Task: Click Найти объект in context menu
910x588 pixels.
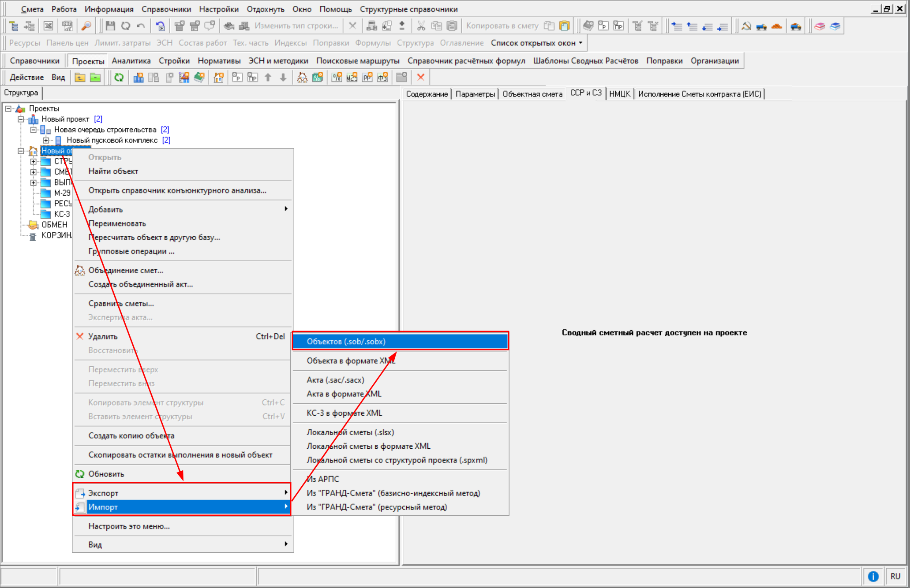Action: 182,171
